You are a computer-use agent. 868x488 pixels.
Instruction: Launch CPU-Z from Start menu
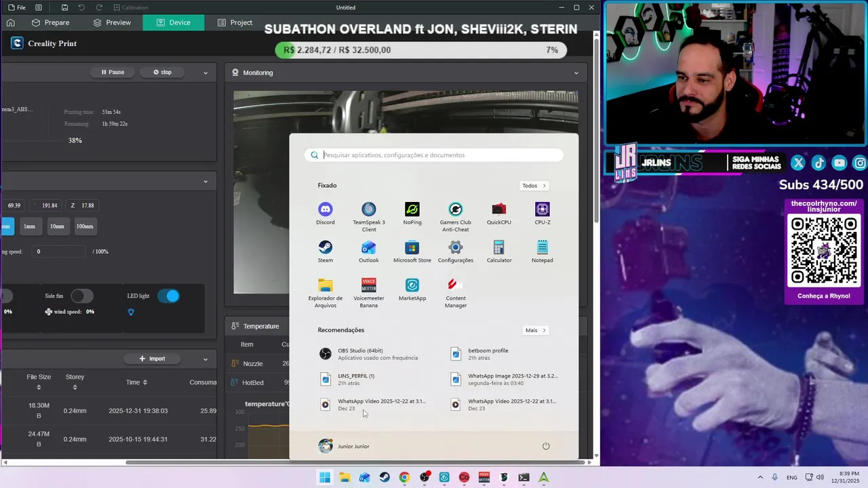542,213
